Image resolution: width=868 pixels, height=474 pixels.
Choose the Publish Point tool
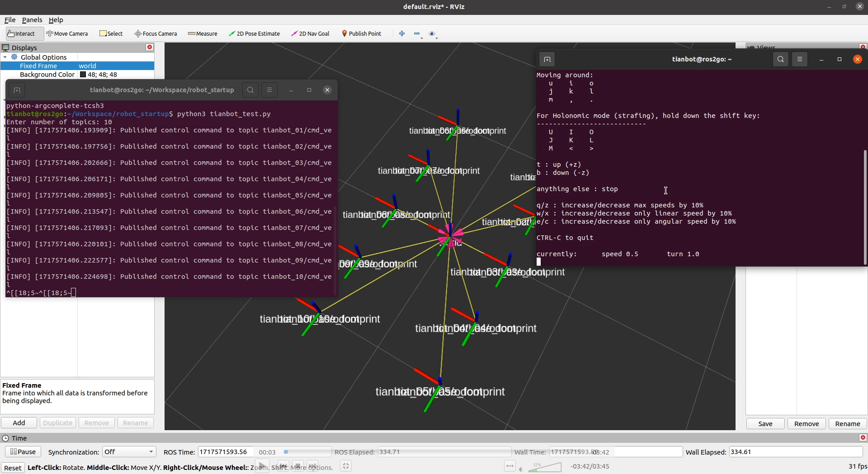coord(361,33)
